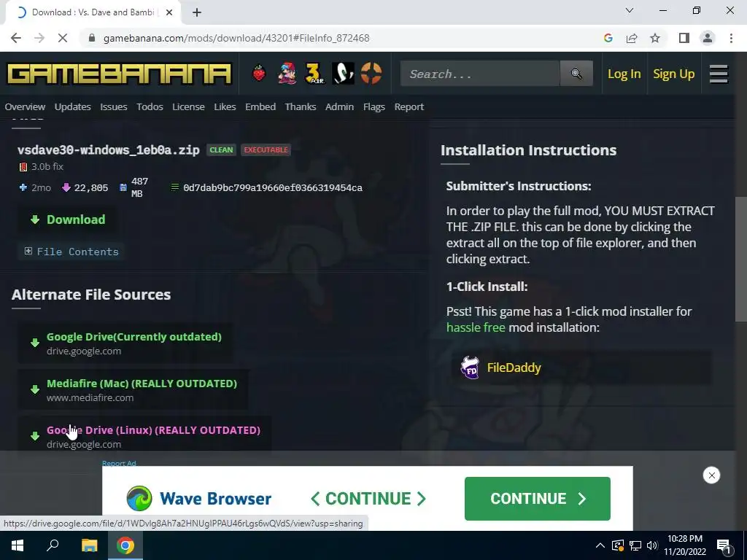Click the 22,805 download count
Image resolution: width=747 pixels, height=560 pixels.
click(x=91, y=188)
